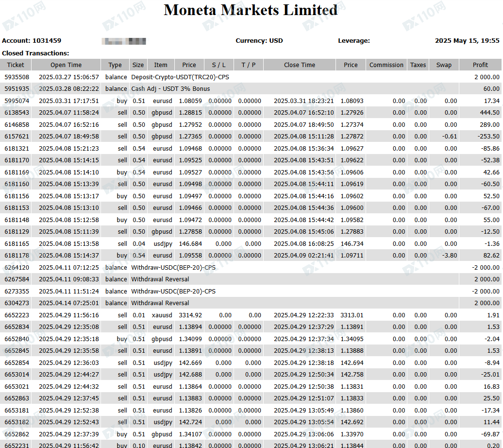Screen dimensions: 503x448
Task: Click ticket number 6264120
Action: click(x=17, y=268)
